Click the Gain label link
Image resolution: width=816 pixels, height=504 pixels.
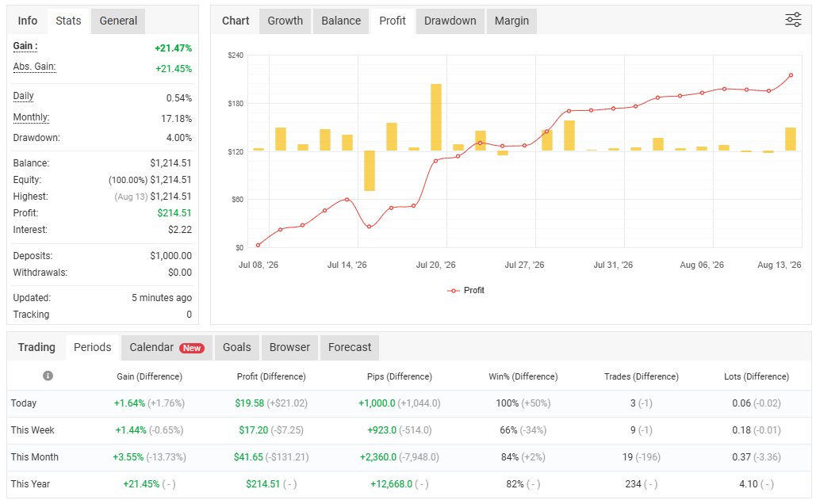25,46
